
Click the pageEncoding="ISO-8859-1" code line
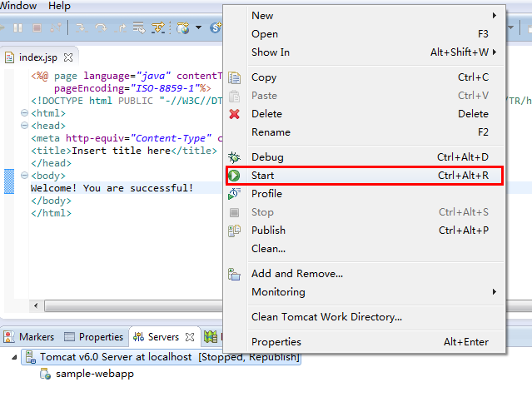click(x=132, y=88)
